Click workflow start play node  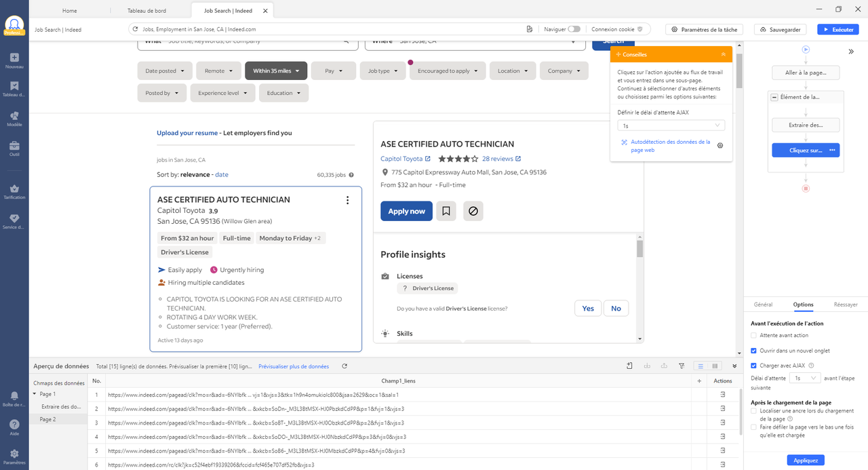(806, 50)
